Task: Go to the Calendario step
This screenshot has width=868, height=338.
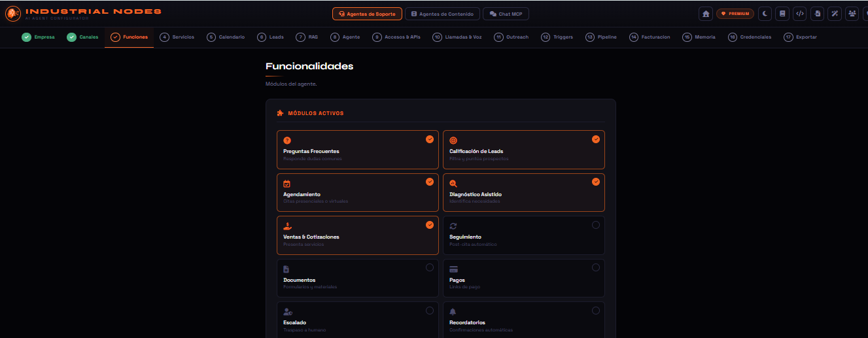Action: click(x=226, y=37)
